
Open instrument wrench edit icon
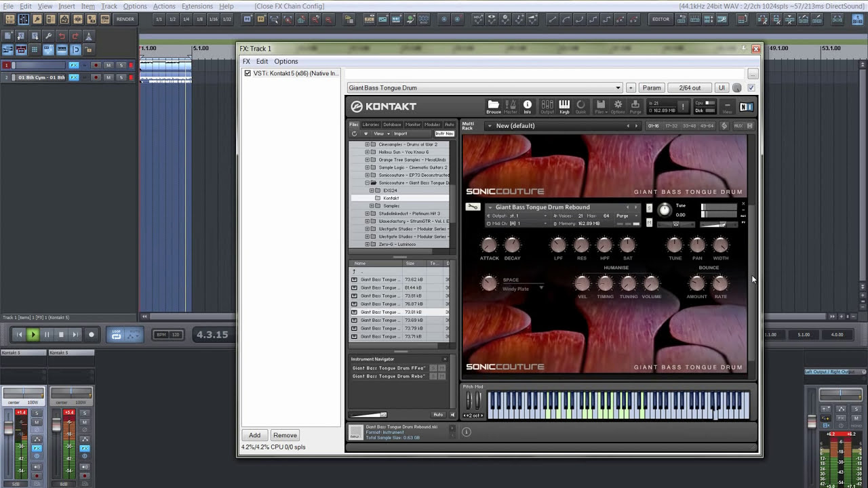(473, 207)
